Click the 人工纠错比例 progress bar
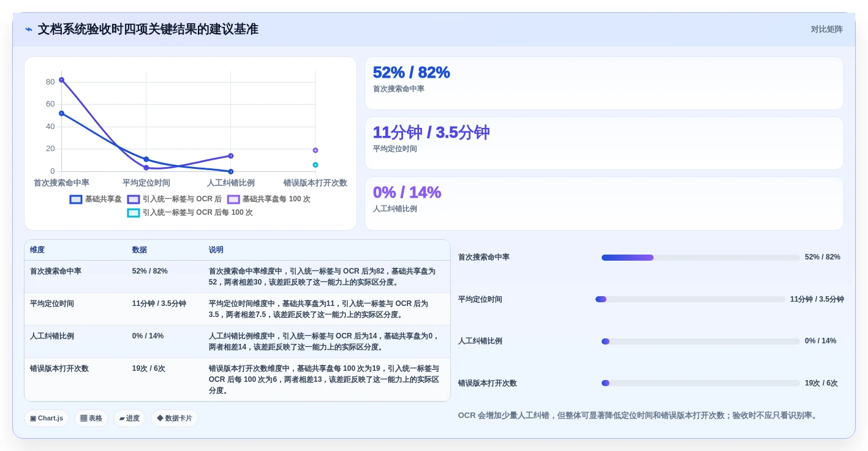 700,341
